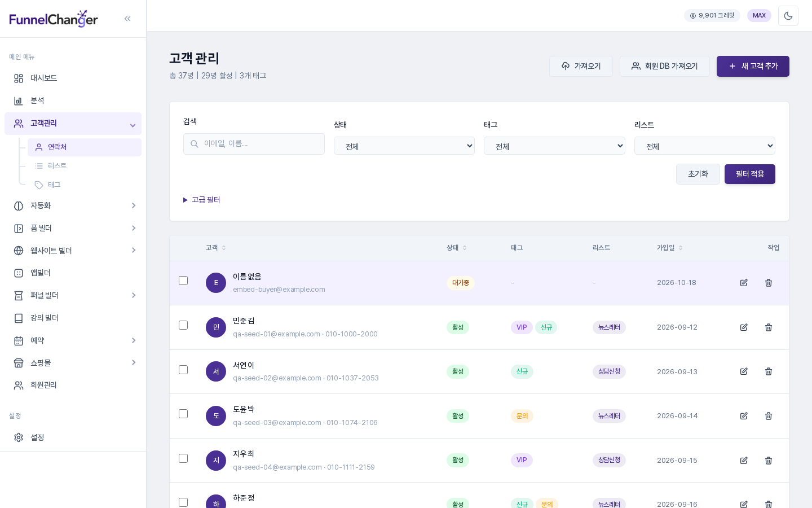
Task: Open 분석 analytics page
Action: coord(73,101)
